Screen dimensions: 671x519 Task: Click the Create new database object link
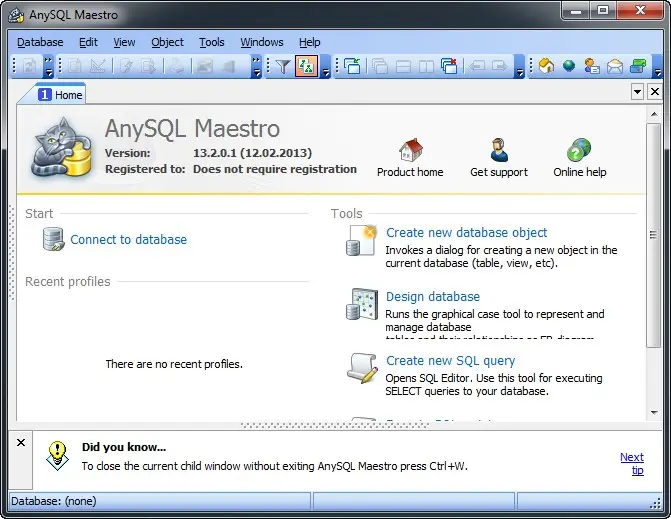tap(466, 233)
